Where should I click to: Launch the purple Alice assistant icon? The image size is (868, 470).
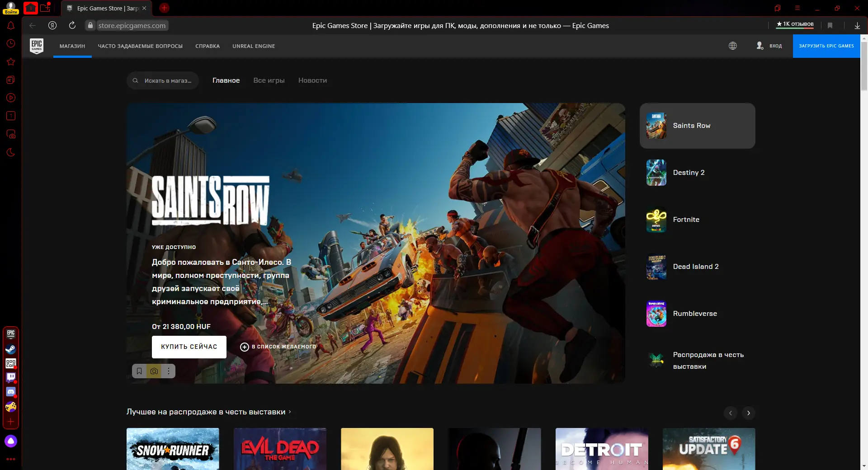tap(11, 441)
